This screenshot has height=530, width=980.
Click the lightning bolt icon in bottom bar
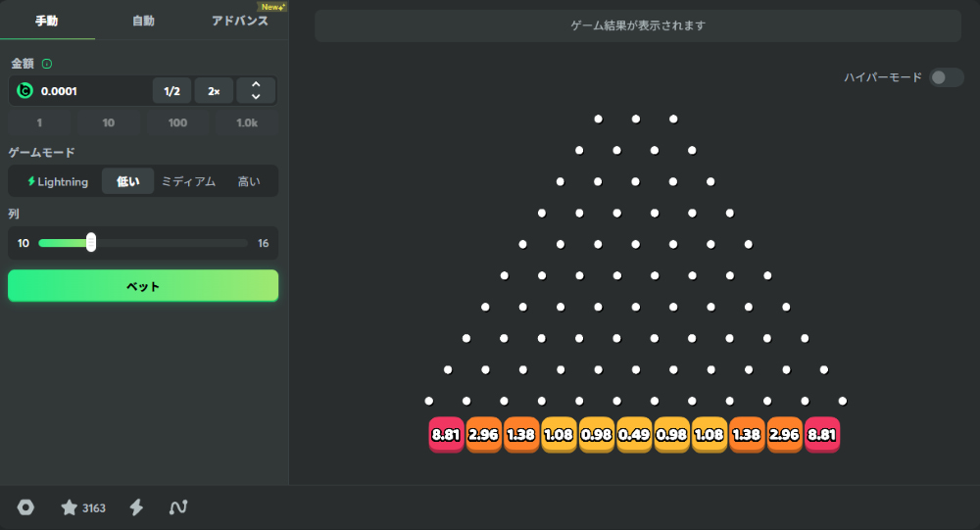pyautogui.click(x=136, y=507)
